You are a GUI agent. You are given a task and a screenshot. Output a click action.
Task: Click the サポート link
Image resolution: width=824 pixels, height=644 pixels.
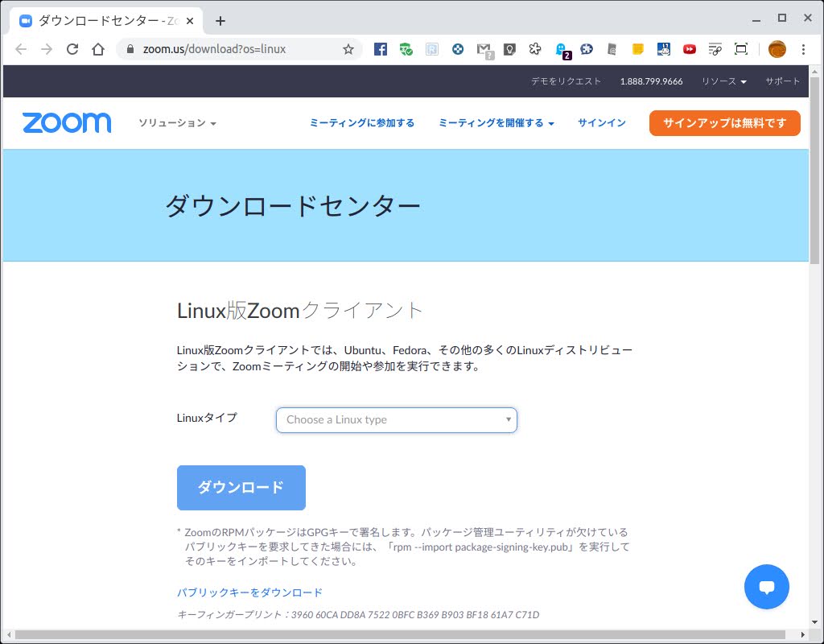click(x=782, y=81)
